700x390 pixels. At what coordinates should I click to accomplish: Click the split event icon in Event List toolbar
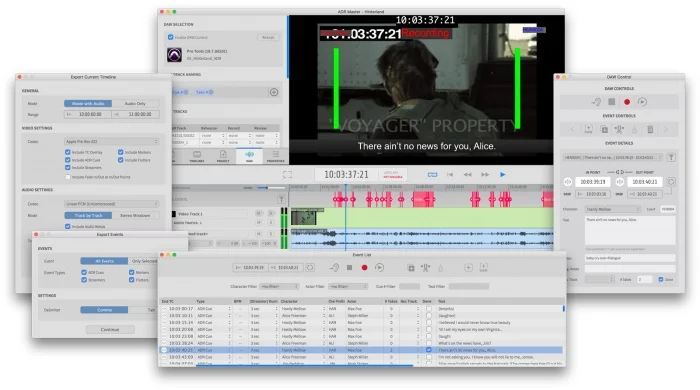point(425,267)
